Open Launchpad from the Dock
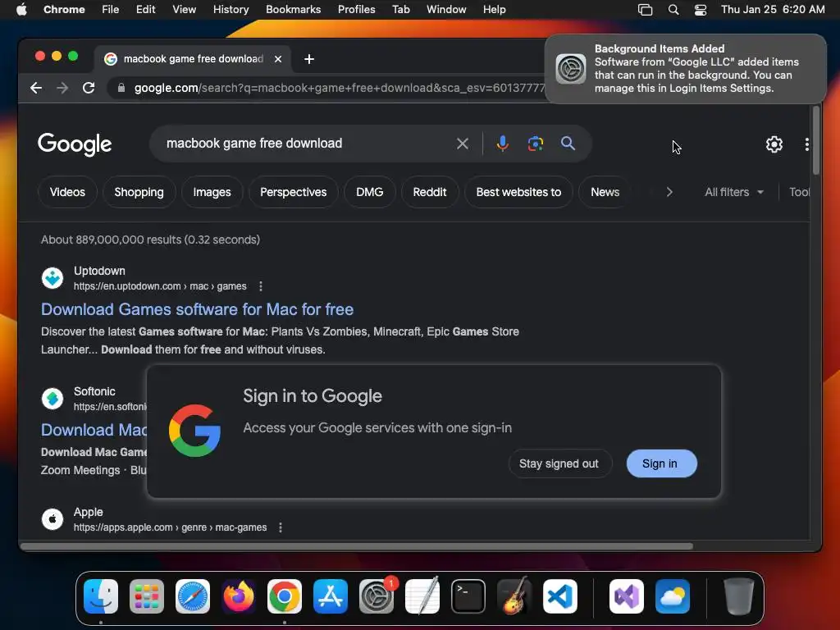This screenshot has width=840, height=630. coord(147,596)
